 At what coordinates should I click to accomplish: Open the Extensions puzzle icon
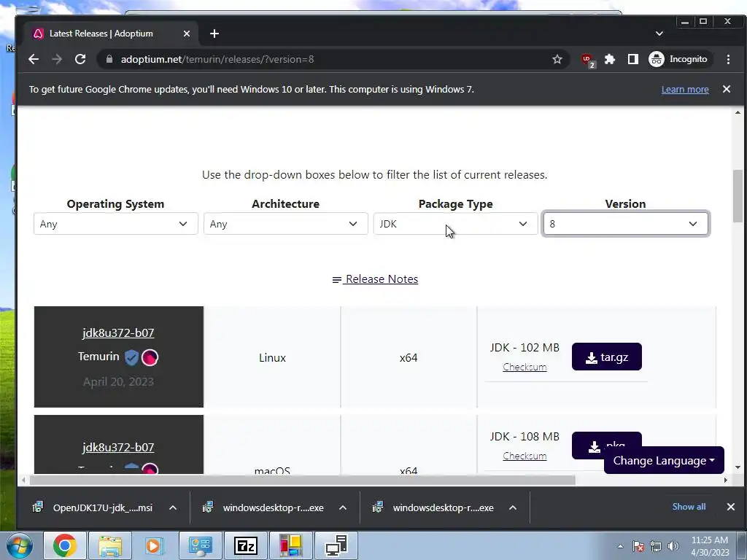pos(609,59)
